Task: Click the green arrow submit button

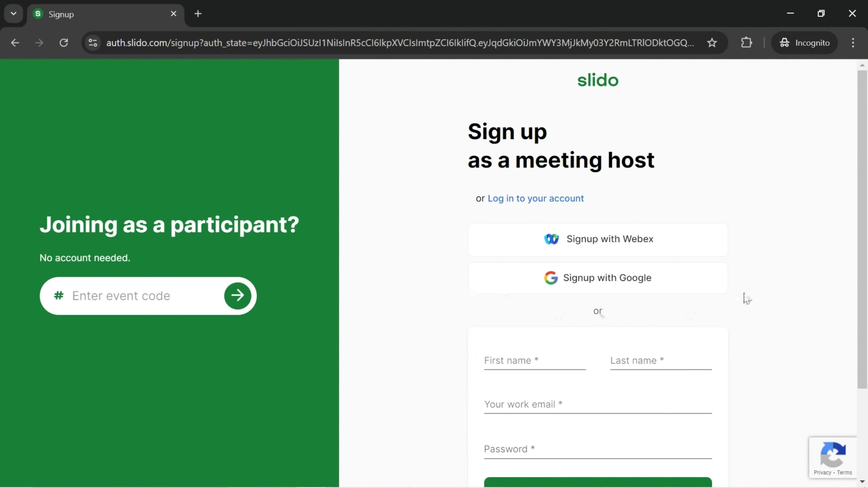Action: 237,296
